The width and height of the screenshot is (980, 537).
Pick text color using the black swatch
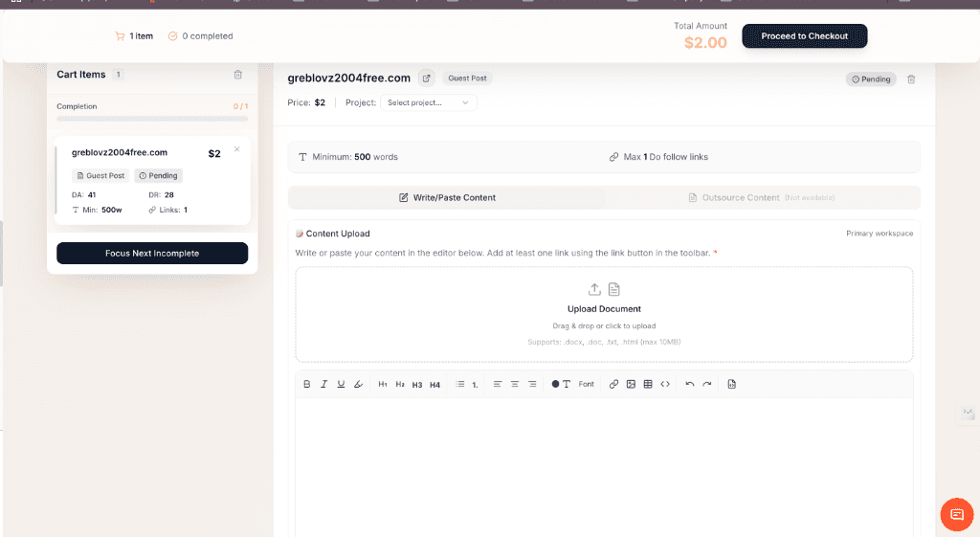pos(555,384)
